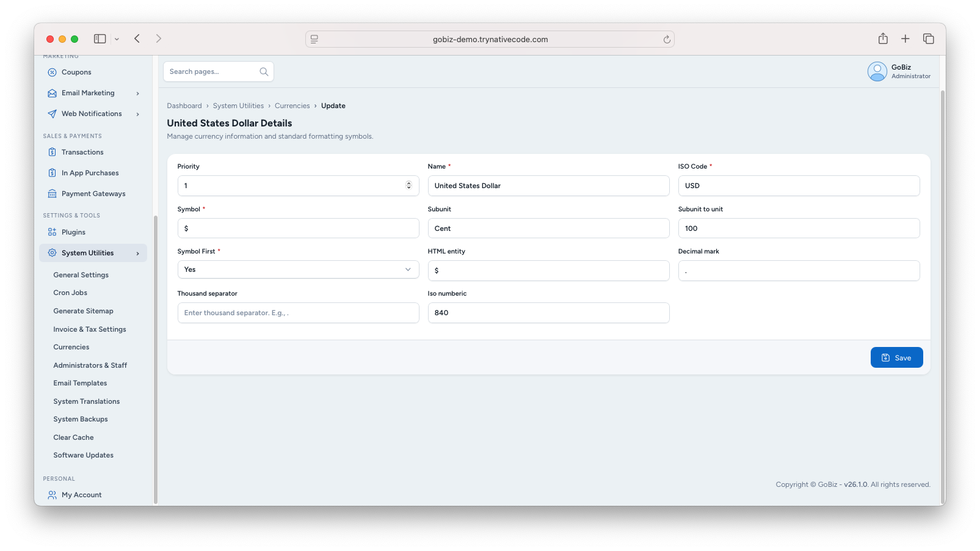Go forward with the browser arrow

(x=159, y=38)
